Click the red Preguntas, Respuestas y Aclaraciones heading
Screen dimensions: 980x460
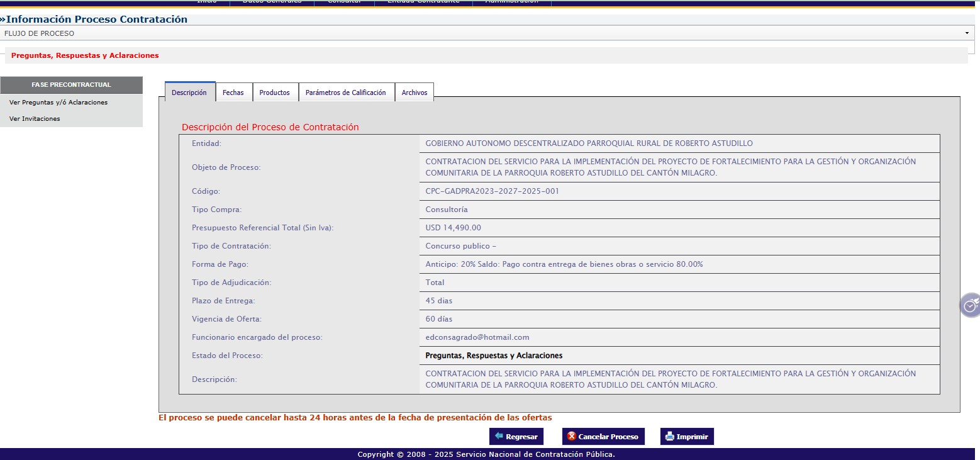(85, 55)
